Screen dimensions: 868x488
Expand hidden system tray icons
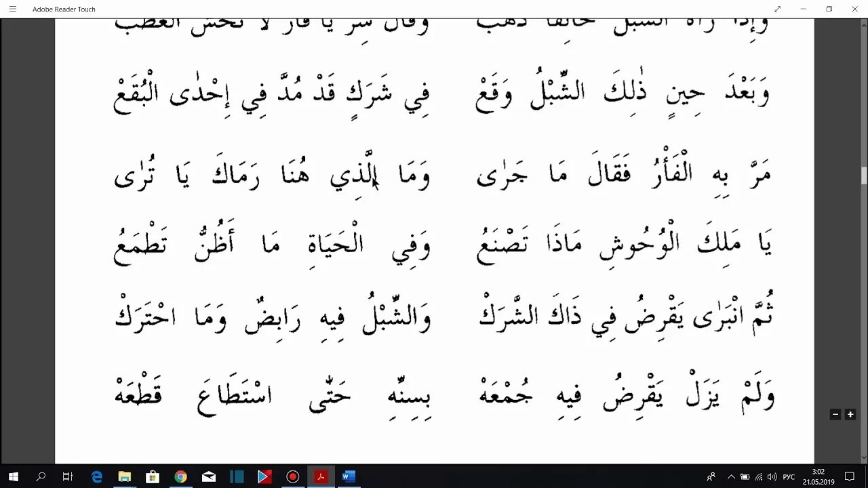[730, 476]
